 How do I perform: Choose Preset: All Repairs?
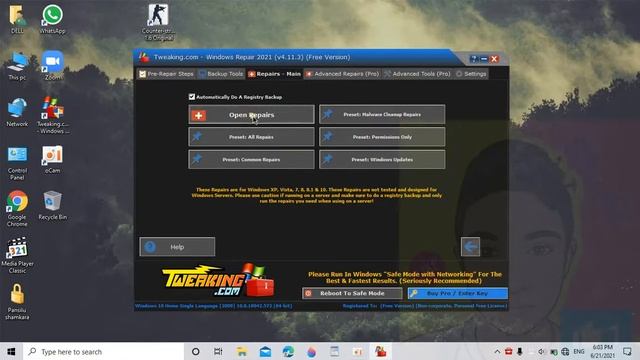click(x=251, y=137)
